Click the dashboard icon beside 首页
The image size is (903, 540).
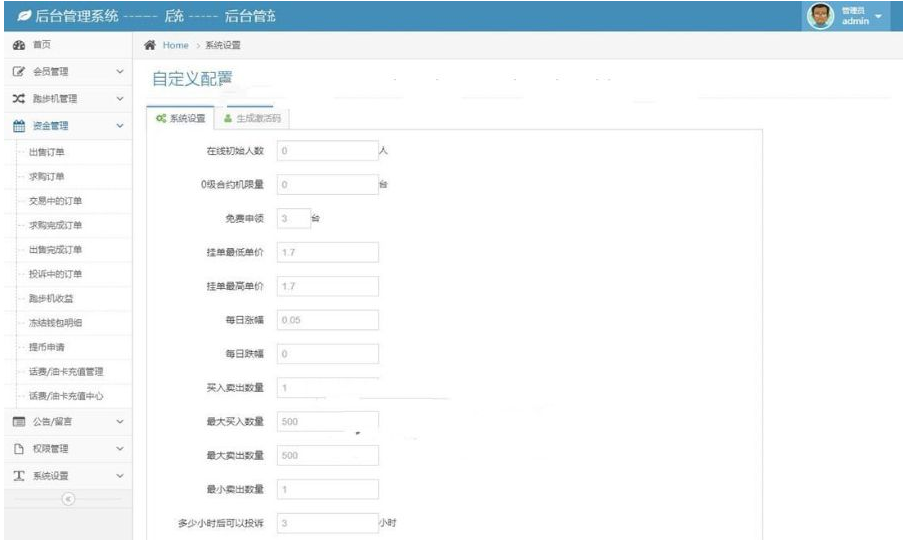[x=18, y=46]
